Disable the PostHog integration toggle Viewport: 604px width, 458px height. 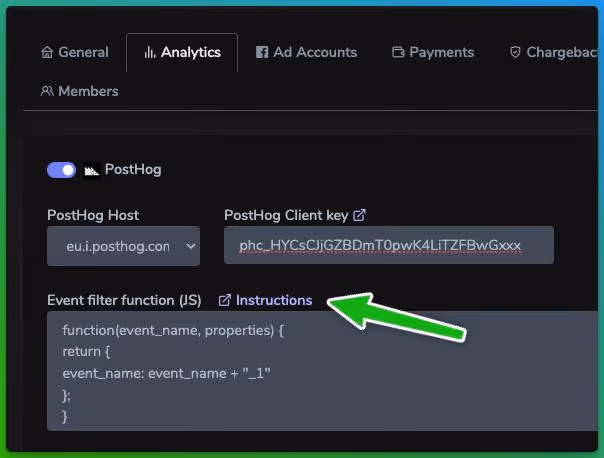62,170
